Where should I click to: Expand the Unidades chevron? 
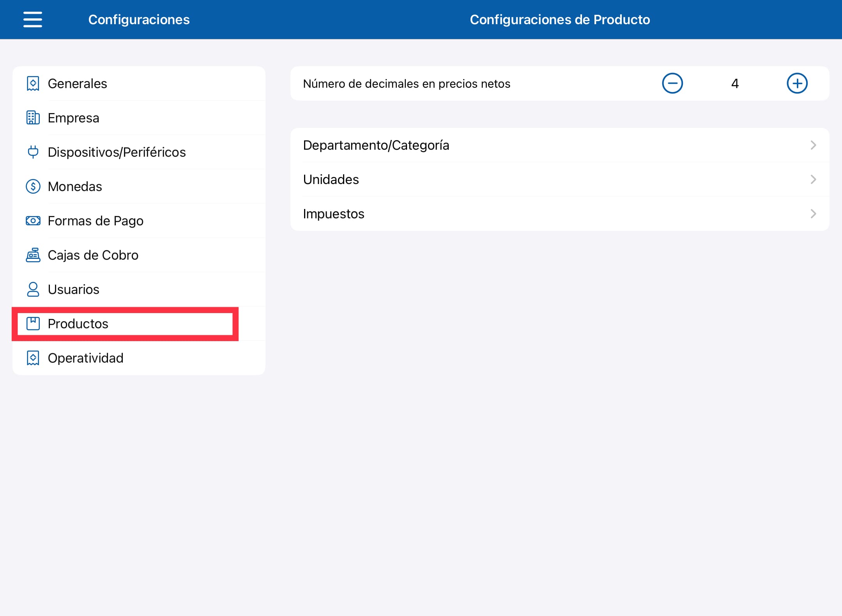click(813, 179)
